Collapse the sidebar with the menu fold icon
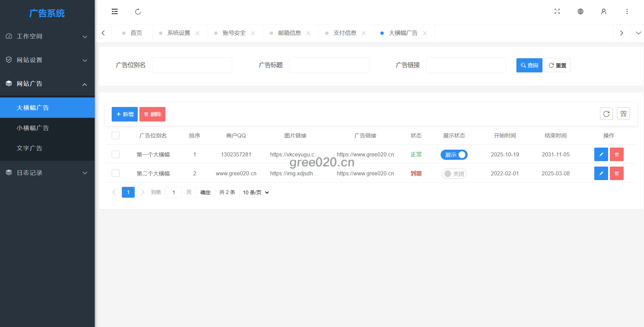This screenshot has width=644, height=327. pos(115,12)
